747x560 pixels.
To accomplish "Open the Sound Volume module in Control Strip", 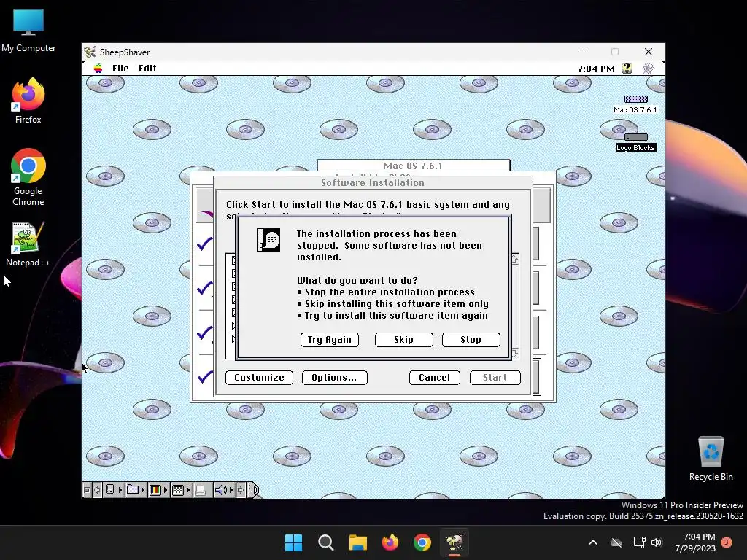I will click(x=223, y=490).
